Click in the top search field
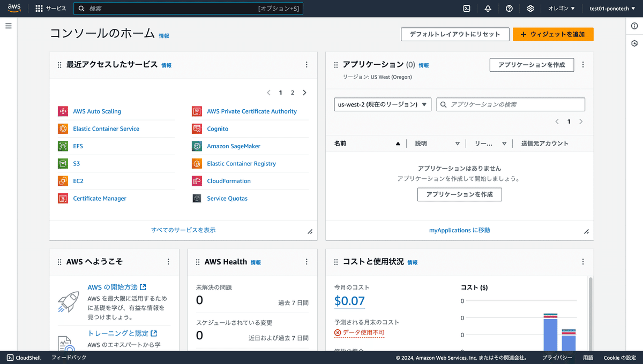 [x=188, y=9]
